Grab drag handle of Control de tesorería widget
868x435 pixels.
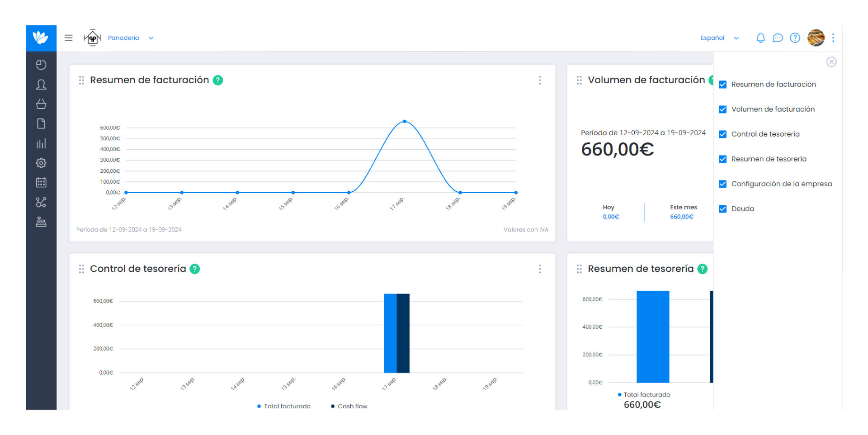pos(81,269)
